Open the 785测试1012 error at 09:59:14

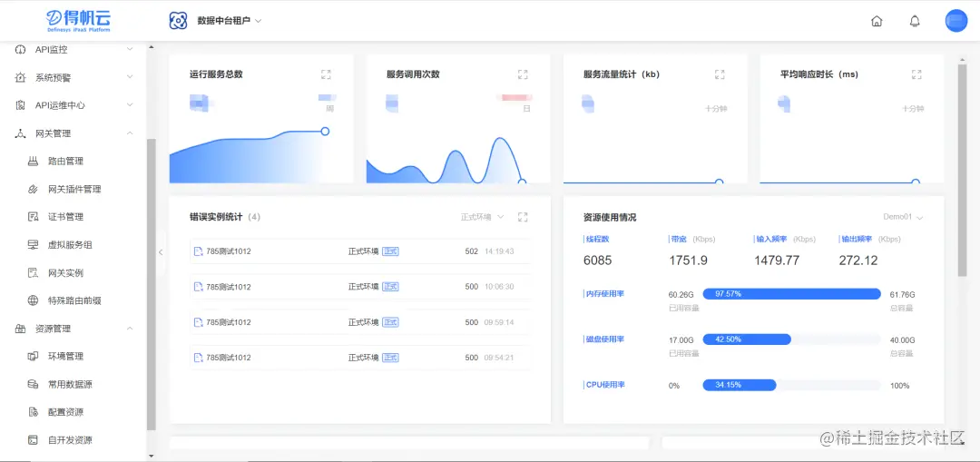pos(360,322)
